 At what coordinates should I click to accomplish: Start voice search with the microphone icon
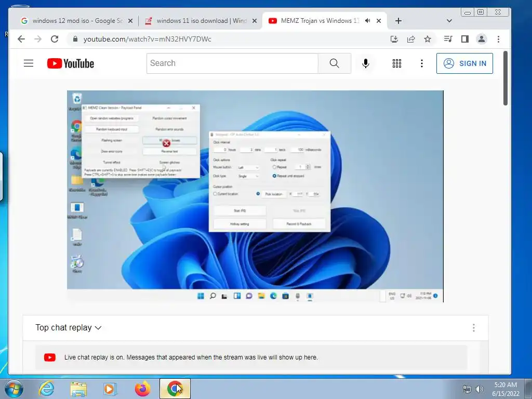coord(365,63)
